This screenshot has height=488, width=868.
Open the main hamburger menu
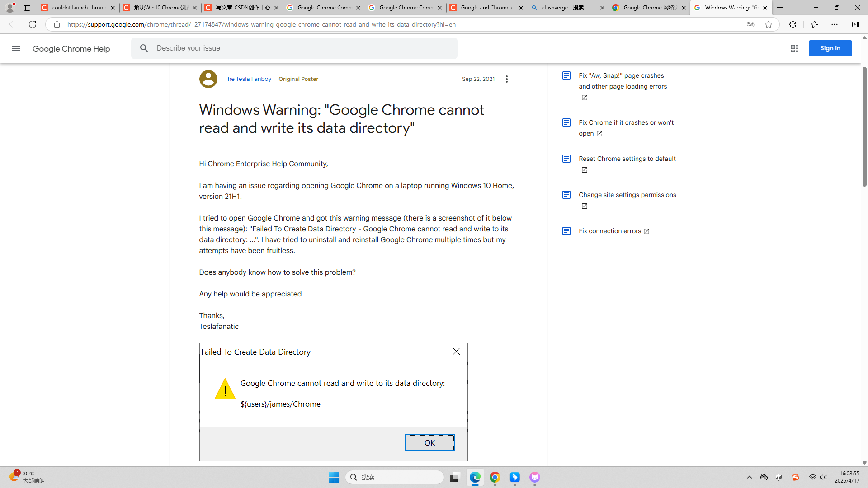click(16, 48)
